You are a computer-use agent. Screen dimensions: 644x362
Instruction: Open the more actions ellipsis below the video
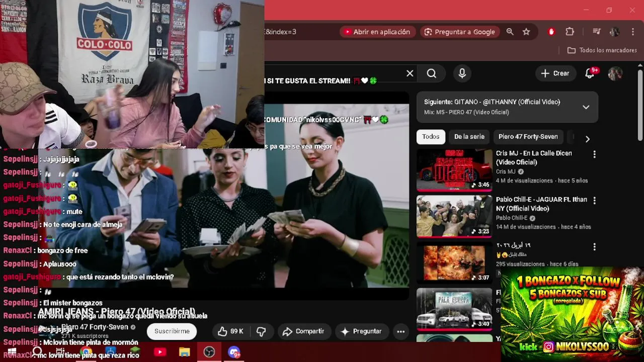click(x=400, y=331)
